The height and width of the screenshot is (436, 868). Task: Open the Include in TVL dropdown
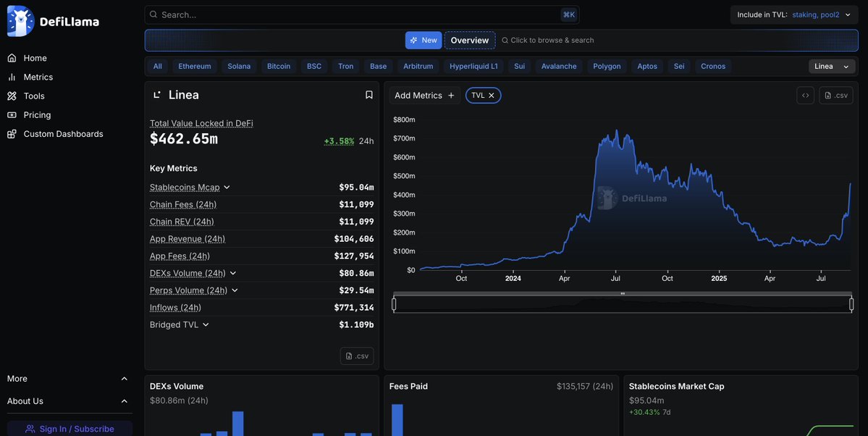pyautogui.click(x=794, y=15)
